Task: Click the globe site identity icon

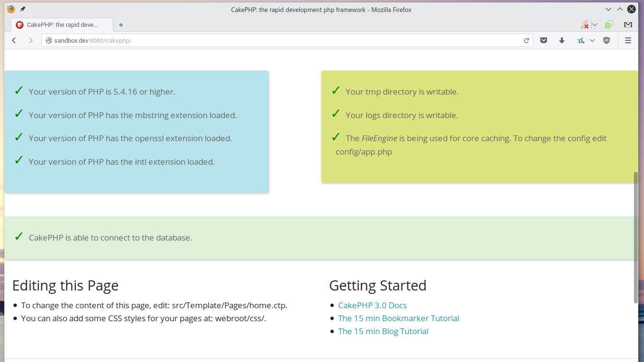Action: (49, 41)
